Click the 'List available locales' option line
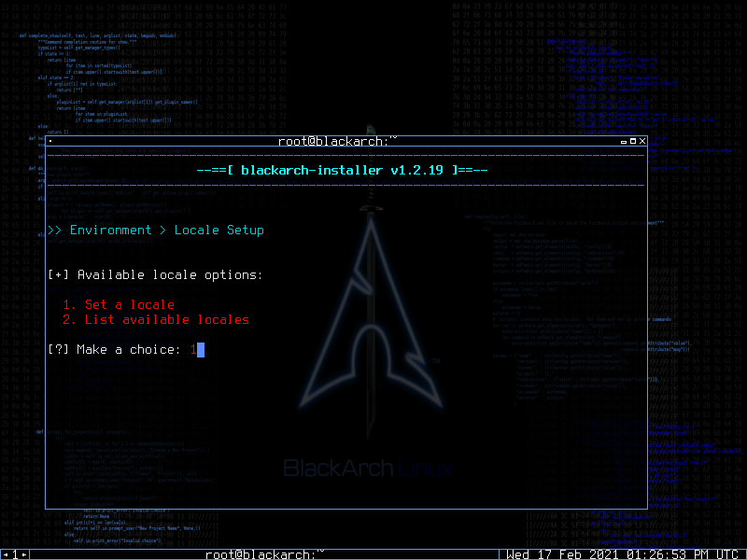 tap(156, 319)
